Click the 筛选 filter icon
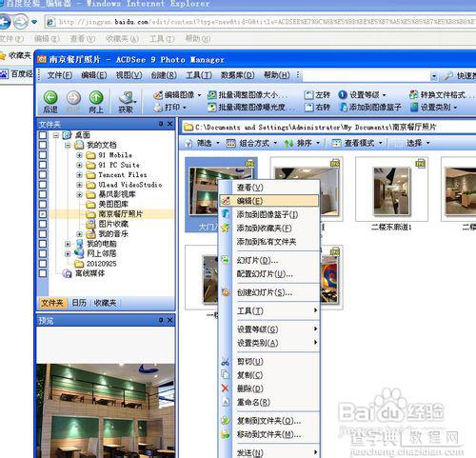 pyautogui.click(x=188, y=144)
